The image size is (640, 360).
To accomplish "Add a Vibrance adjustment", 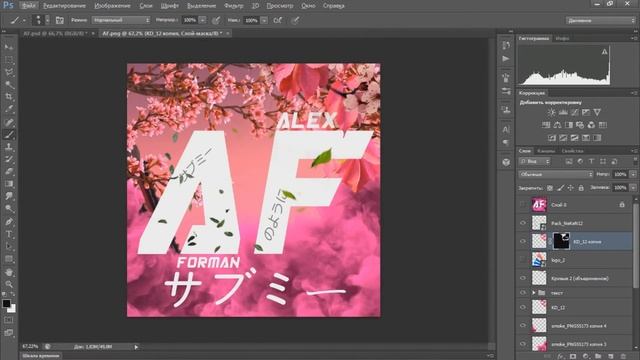I will (x=597, y=112).
